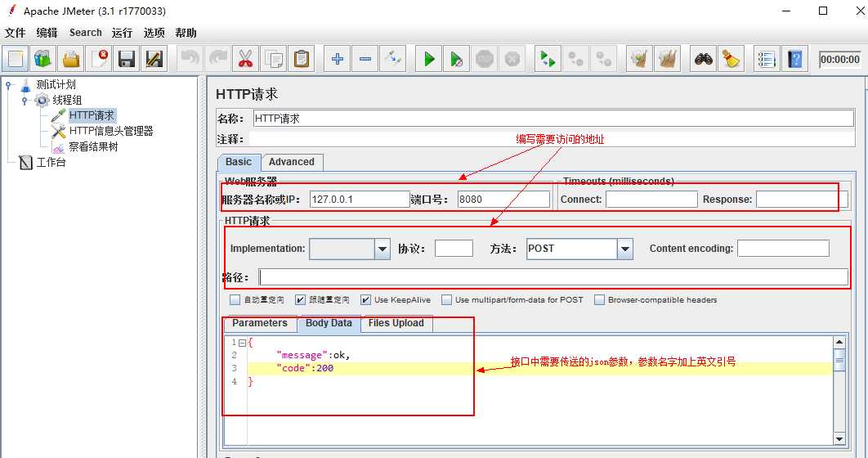
Task: Open the Files Upload tab
Action: click(396, 323)
